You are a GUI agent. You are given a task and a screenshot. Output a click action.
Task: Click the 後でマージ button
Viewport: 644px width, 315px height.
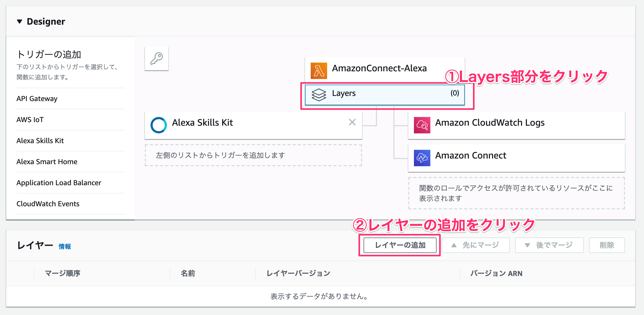(x=549, y=245)
